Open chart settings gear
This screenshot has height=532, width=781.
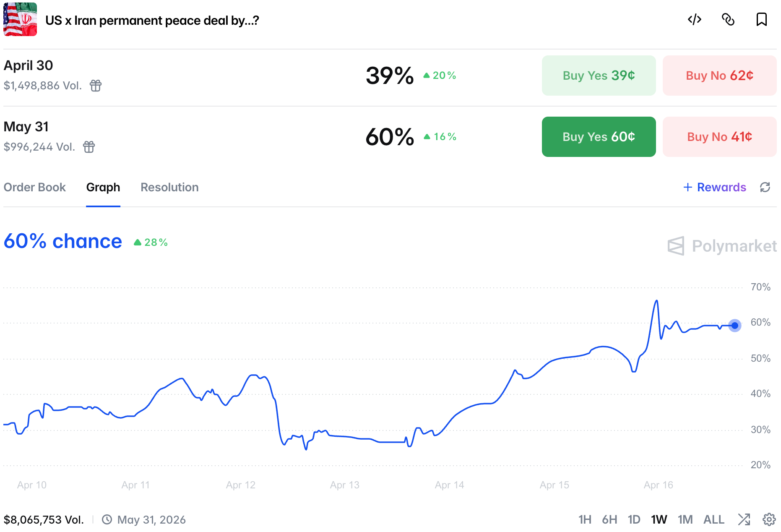[769, 519]
